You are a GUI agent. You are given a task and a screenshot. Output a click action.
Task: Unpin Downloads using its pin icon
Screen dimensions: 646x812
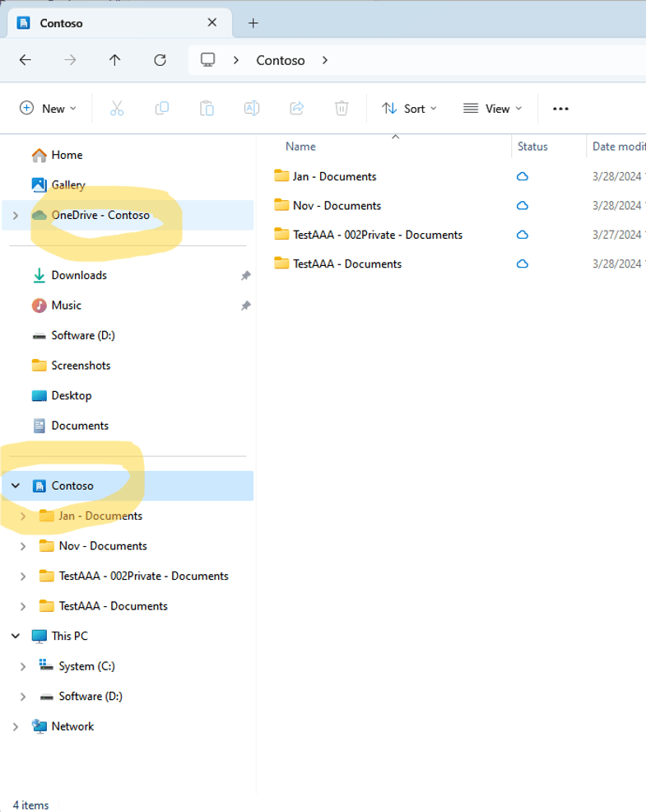[246, 276]
